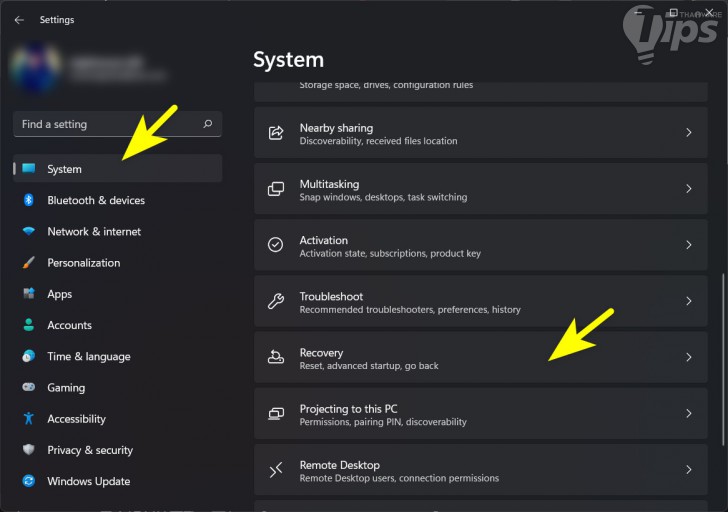Viewport: 728px width, 512px height.
Task: Click the Remote Desktop icon
Action: [x=276, y=469]
